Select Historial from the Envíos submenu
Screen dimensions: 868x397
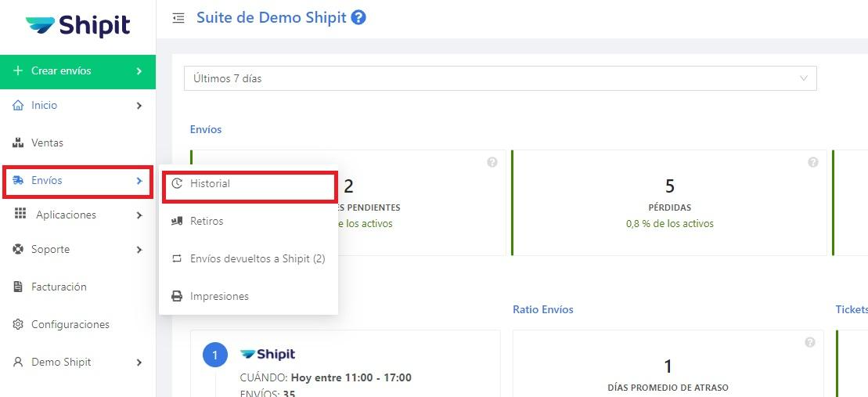click(x=210, y=183)
